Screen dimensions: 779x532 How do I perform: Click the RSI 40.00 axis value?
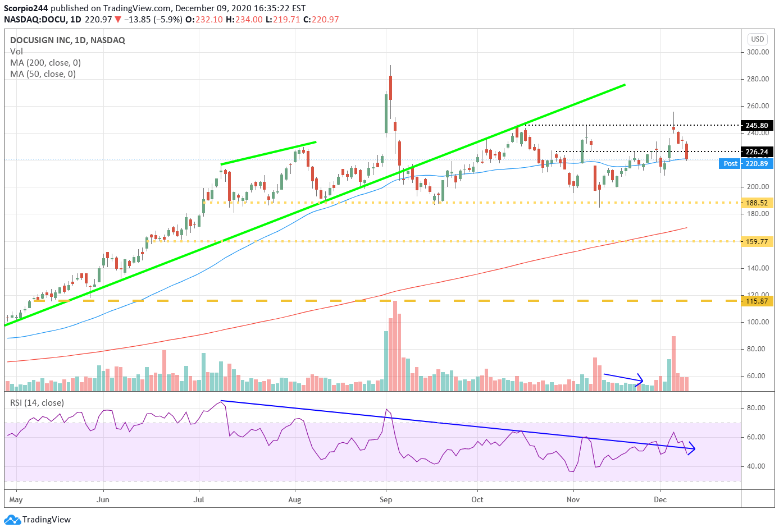(x=756, y=466)
